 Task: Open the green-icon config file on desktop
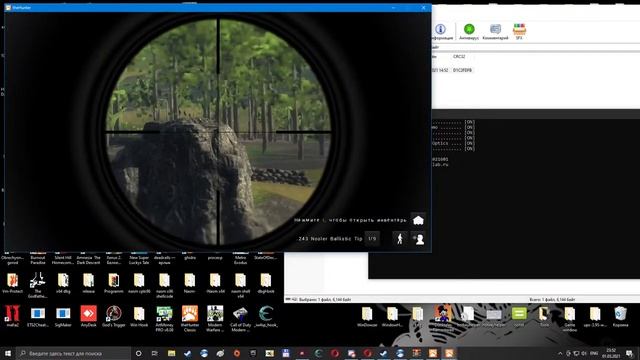[x=519, y=317]
